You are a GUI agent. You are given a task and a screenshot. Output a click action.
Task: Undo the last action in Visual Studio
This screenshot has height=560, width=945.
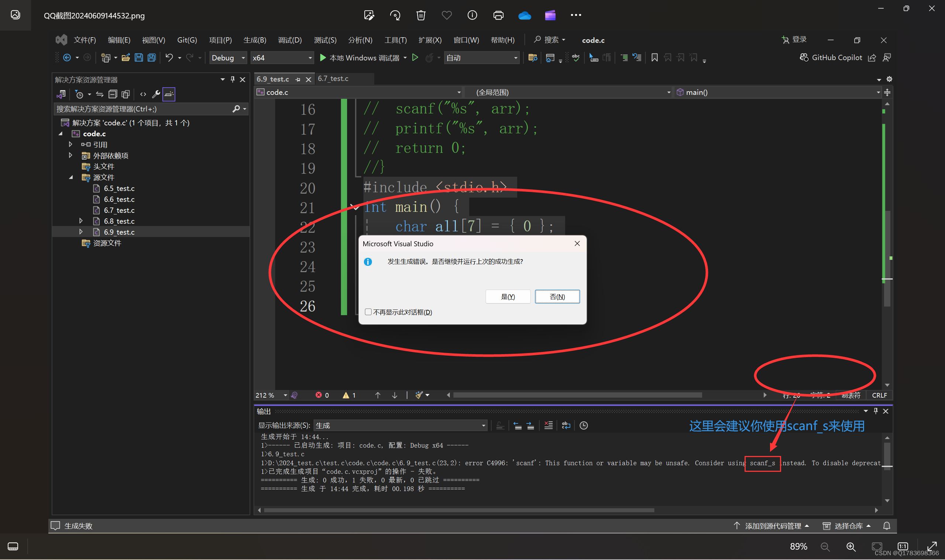(x=169, y=58)
